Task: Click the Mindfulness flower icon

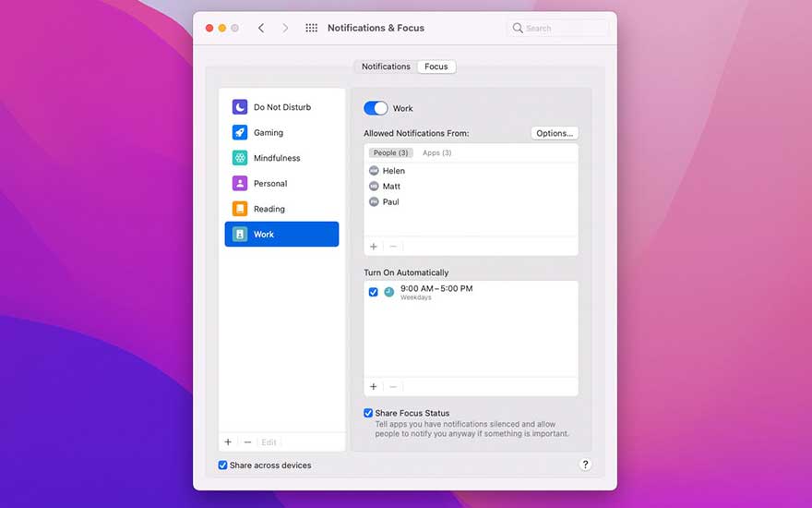Action: [239, 158]
